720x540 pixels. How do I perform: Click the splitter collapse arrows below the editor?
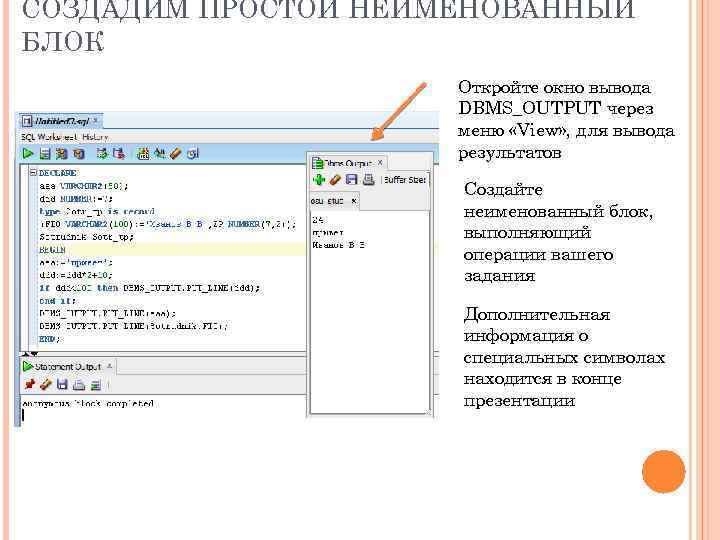click(x=30, y=354)
